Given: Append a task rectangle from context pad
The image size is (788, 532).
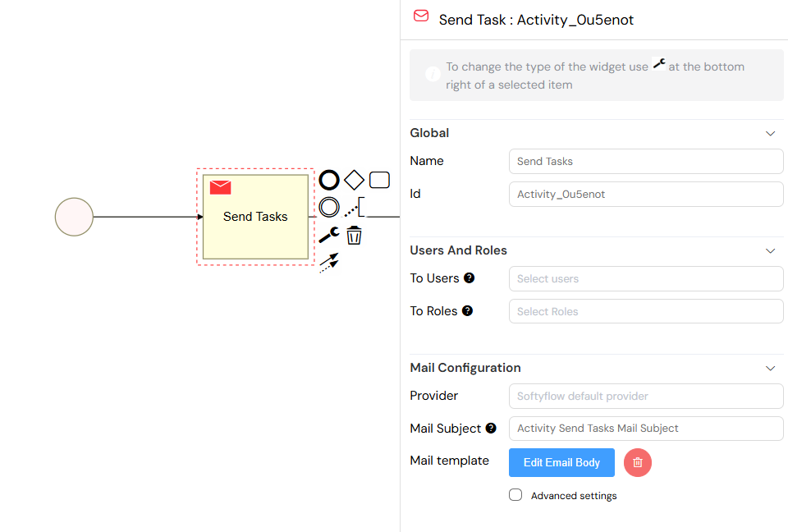Looking at the screenshot, I should [x=379, y=180].
